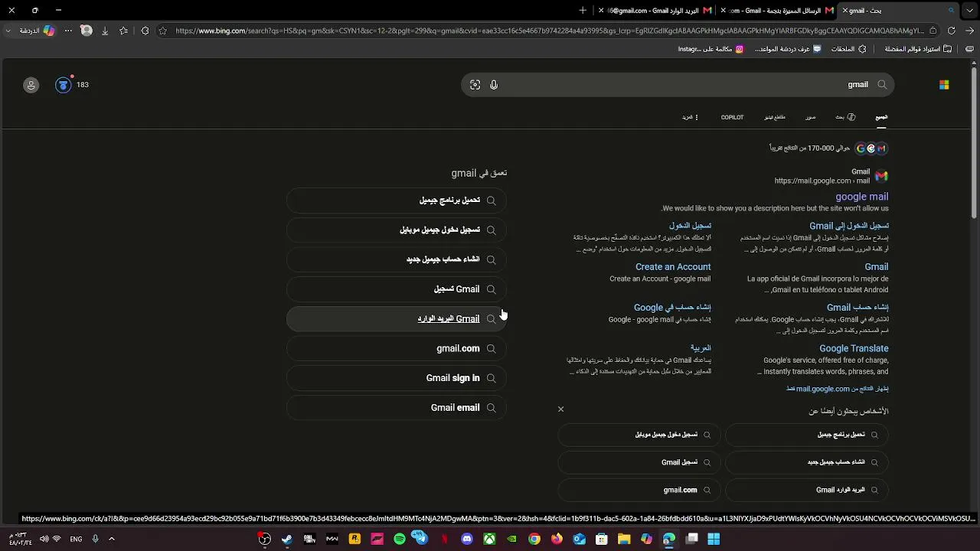This screenshot has width=980, height=551.
Task: Open the account profile icon
Action: [31, 85]
